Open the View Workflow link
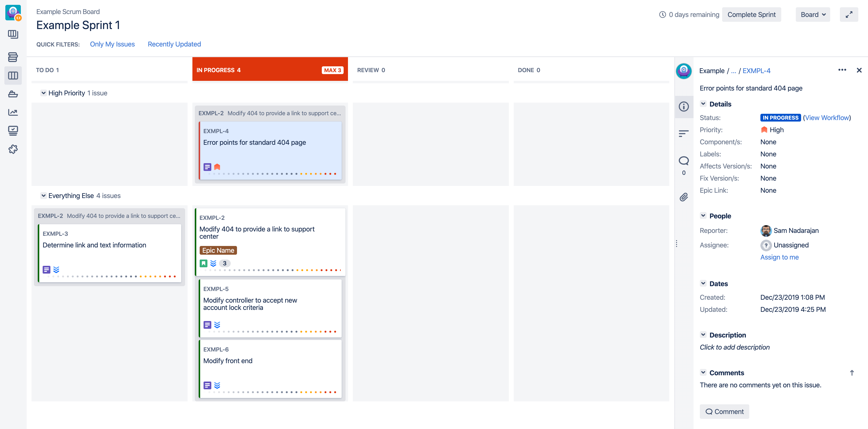 827,117
